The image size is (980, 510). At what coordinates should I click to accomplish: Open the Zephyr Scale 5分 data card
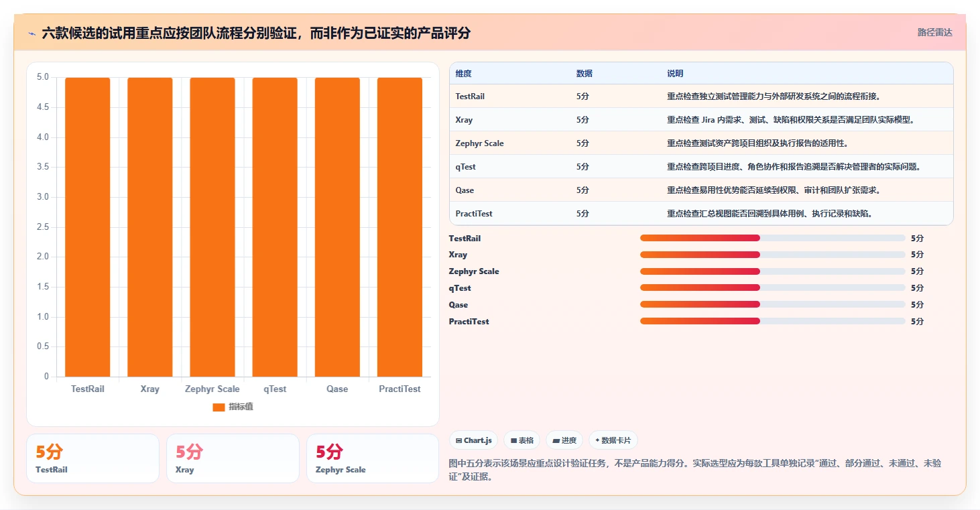point(373,458)
